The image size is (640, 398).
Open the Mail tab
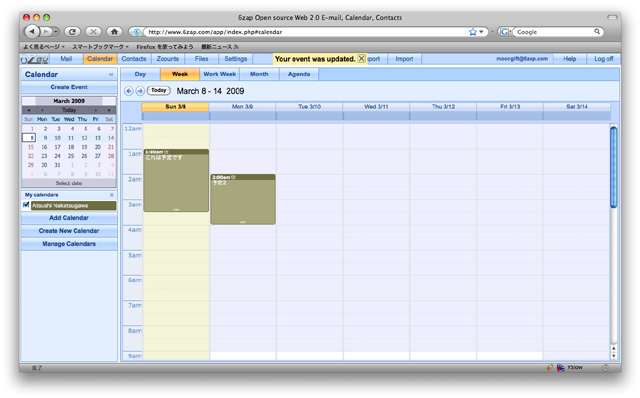pyautogui.click(x=66, y=59)
